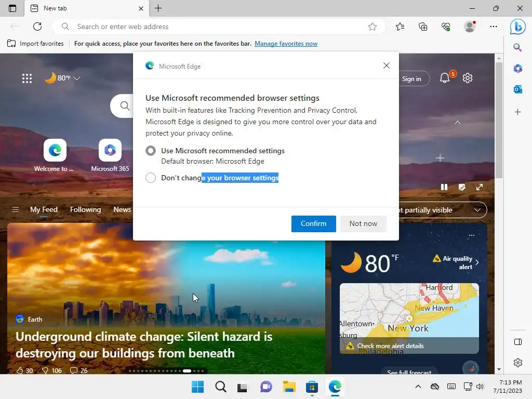Image resolution: width=532 pixels, height=399 pixels.
Task: Click the page refresh icon
Action: [x=37, y=26]
